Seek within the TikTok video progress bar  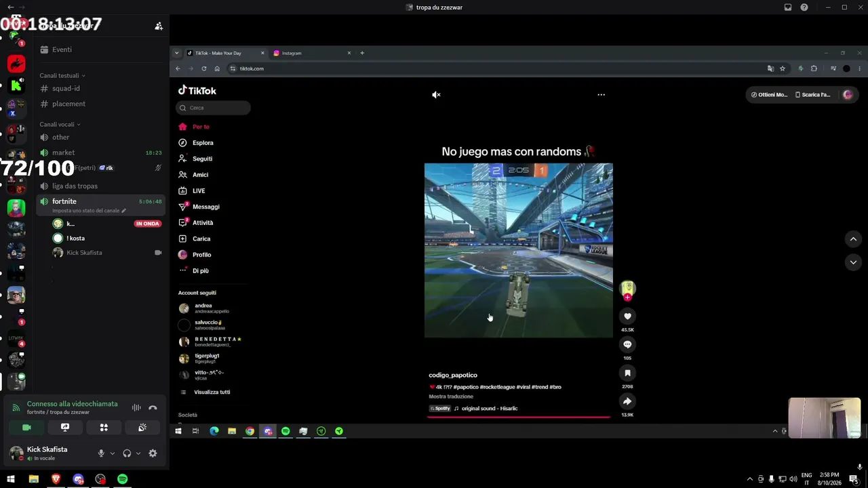coord(519,417)
